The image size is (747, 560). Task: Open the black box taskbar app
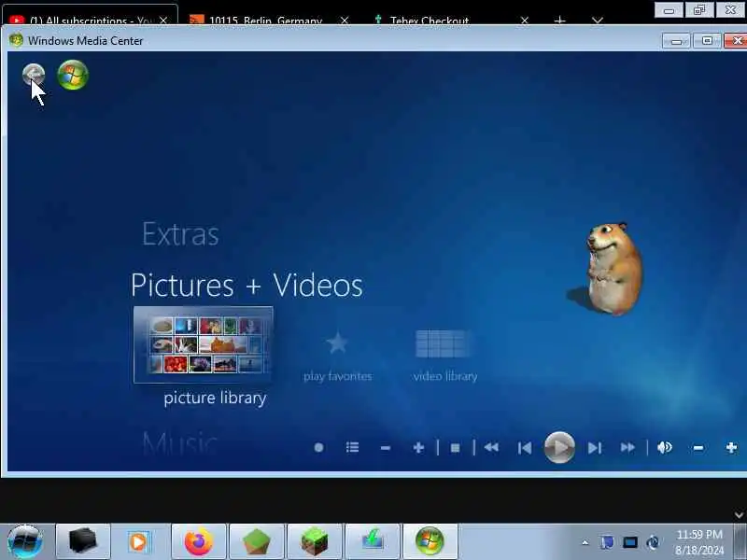pos(83,541)
